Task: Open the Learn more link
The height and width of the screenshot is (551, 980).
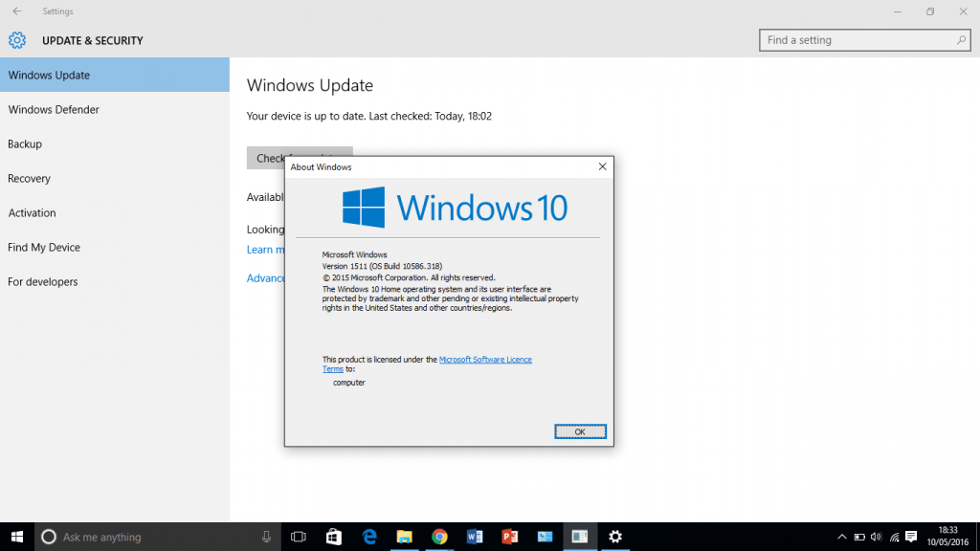Action: click(x=266, y=250)
